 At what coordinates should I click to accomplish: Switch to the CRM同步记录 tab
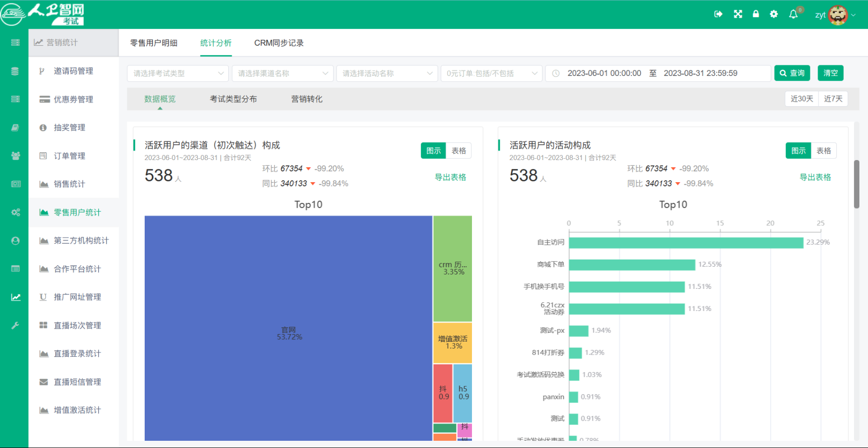pos(279,43)
